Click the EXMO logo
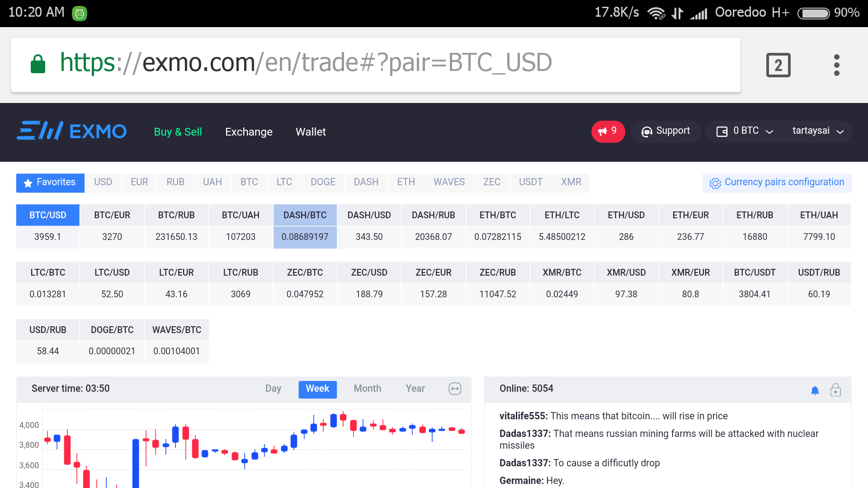The image size is (868, 488). pos(71,131)
